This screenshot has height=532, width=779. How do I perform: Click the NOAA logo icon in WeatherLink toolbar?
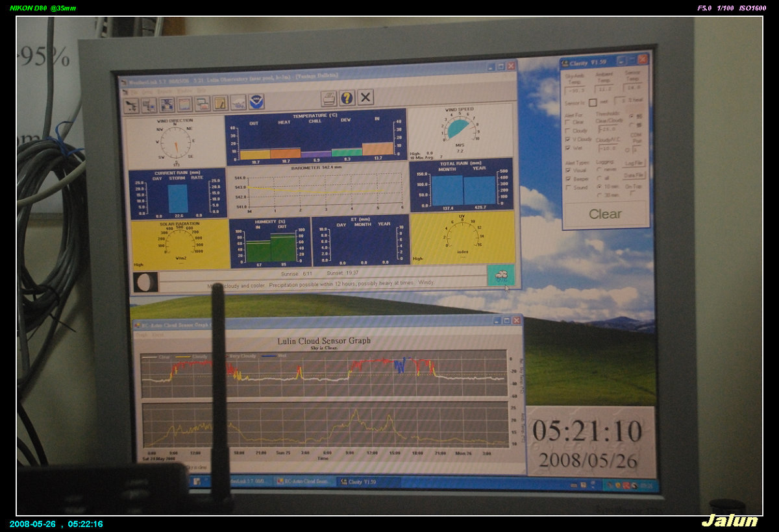coord(256,101)
